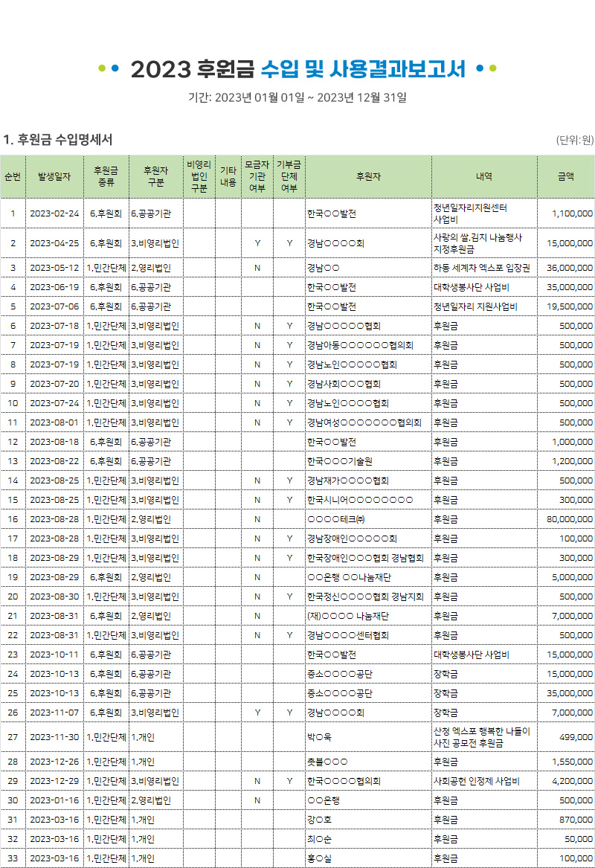Click the amount '870,000'
595x868 pixels.
[x=576, y=820]
